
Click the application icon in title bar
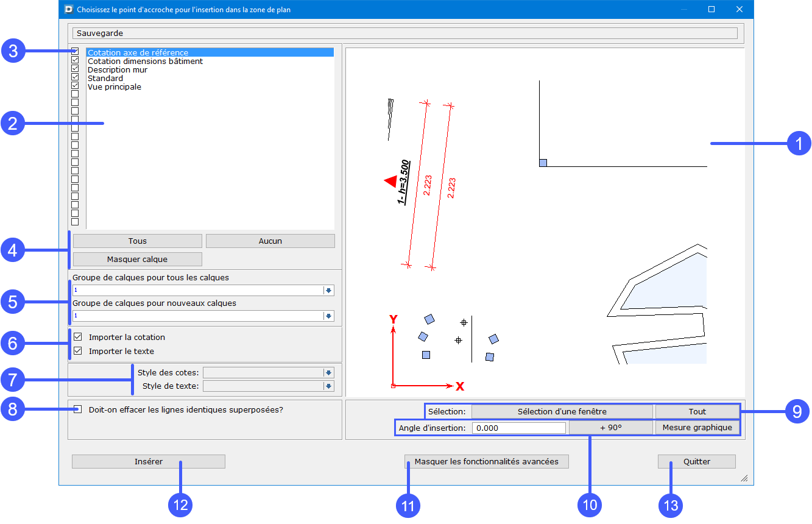pos(68,10)
